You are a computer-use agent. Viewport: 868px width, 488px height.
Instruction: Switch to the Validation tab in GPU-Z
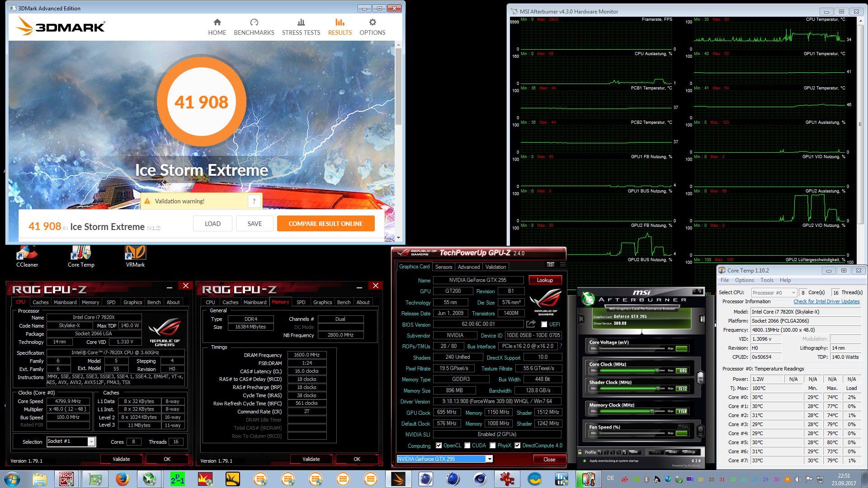pyautogui.click(x=496, y=267)
